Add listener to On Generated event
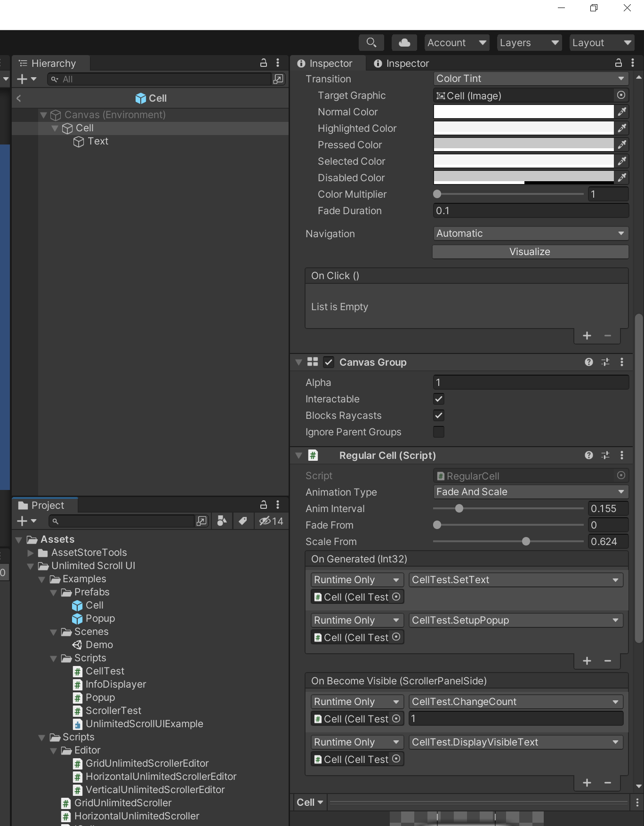Screen dimensions: 644x826 587,661
